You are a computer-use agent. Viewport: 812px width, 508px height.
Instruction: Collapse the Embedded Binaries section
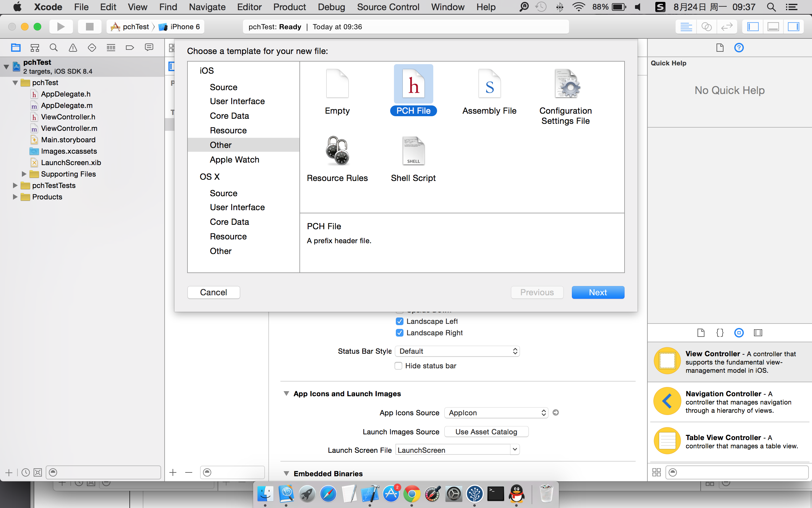286,473
